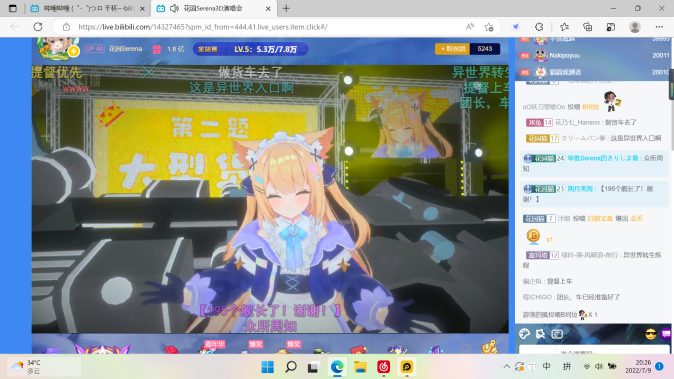
Task: Open the Extensions puzzle icon
Action: coord(539,27)
